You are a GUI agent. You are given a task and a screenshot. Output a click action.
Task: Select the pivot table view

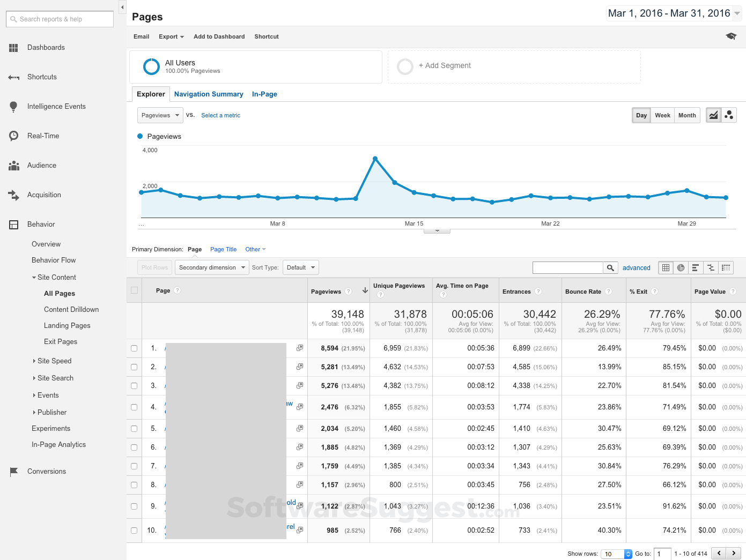pos(726,267)
